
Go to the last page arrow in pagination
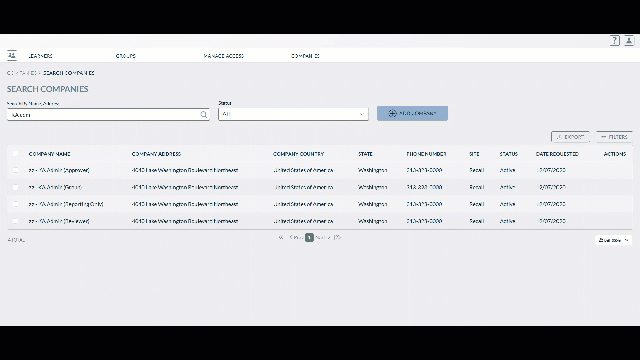pyautogui.click(x=337, y=238)
